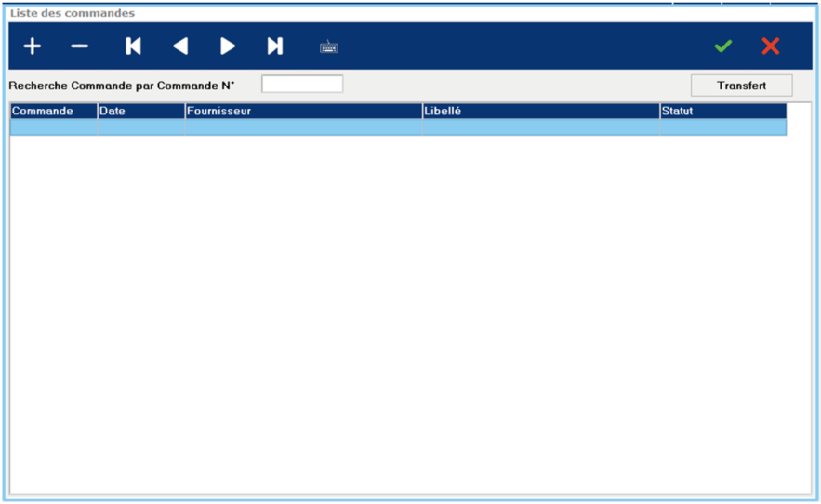This screenshot has width=821, height=504.
Task: Select the highlighted row's Commande cell
Action: point(53,127)
